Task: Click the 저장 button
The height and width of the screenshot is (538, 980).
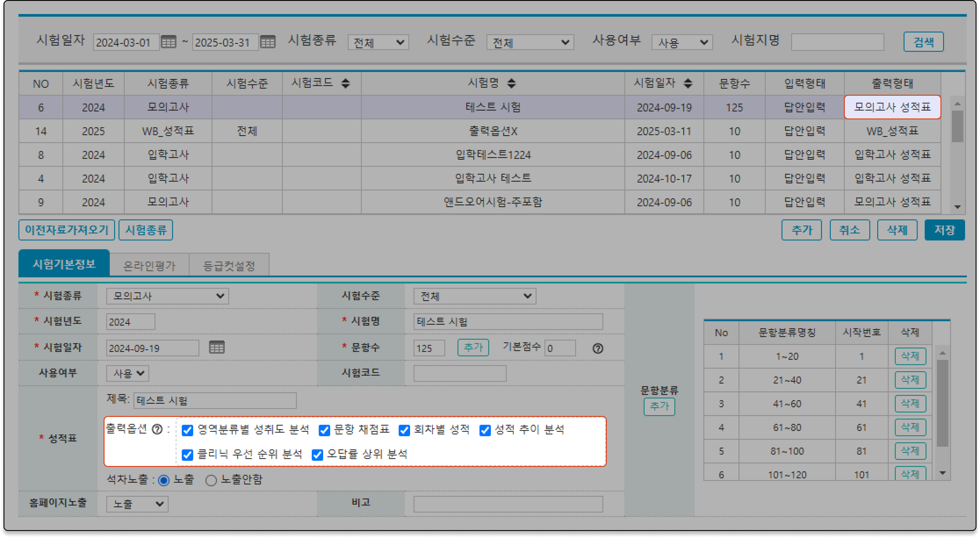Action: click(944, 230)
